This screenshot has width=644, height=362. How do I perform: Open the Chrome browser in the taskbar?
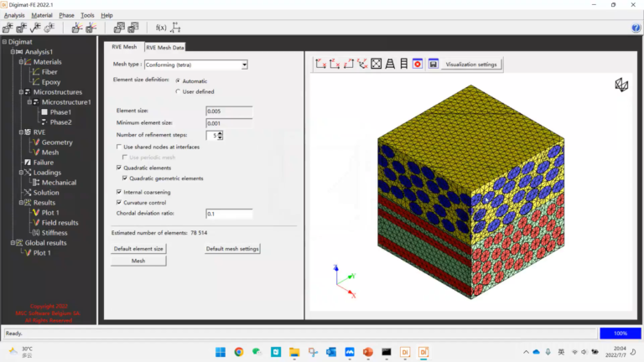coord(239,352)
